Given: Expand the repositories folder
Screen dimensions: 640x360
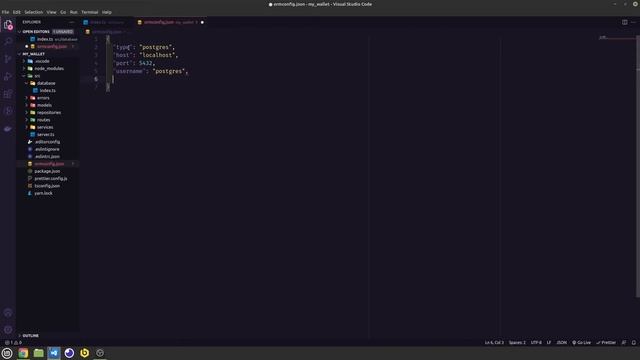Looking at the screenshot, I should (49, 113).
